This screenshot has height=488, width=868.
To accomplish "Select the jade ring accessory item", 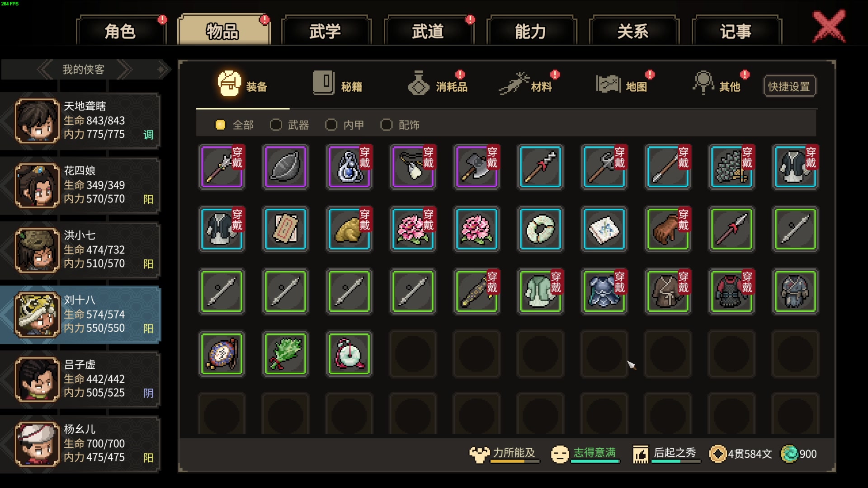I will pyautogui.click(x=540, y=229).
